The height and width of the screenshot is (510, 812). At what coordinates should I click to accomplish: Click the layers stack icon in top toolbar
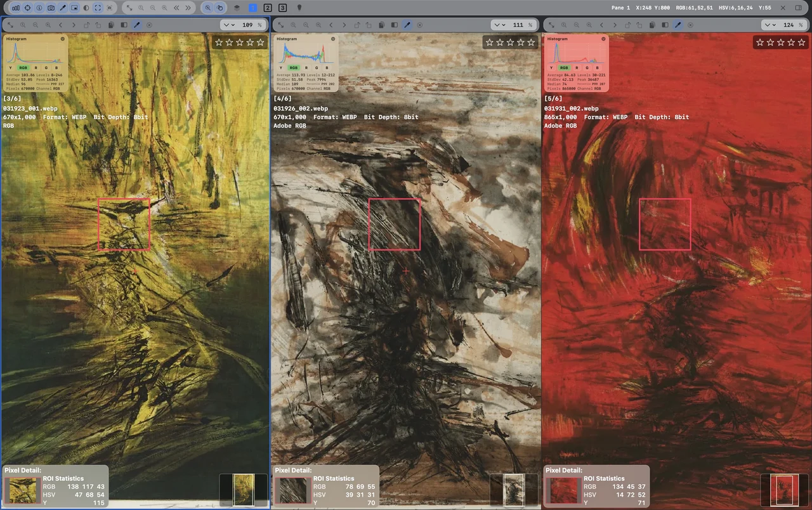click(x=237, y=8)
